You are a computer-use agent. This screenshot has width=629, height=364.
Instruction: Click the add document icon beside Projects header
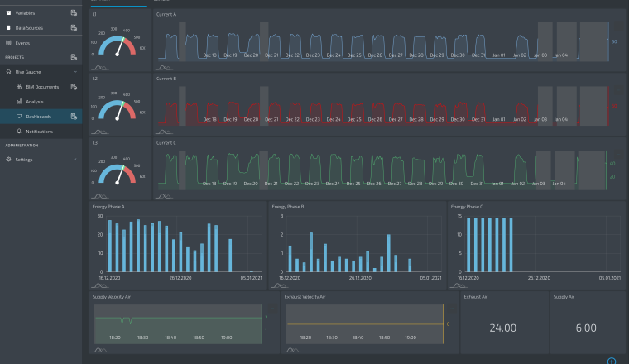click(x=74, y=57)
